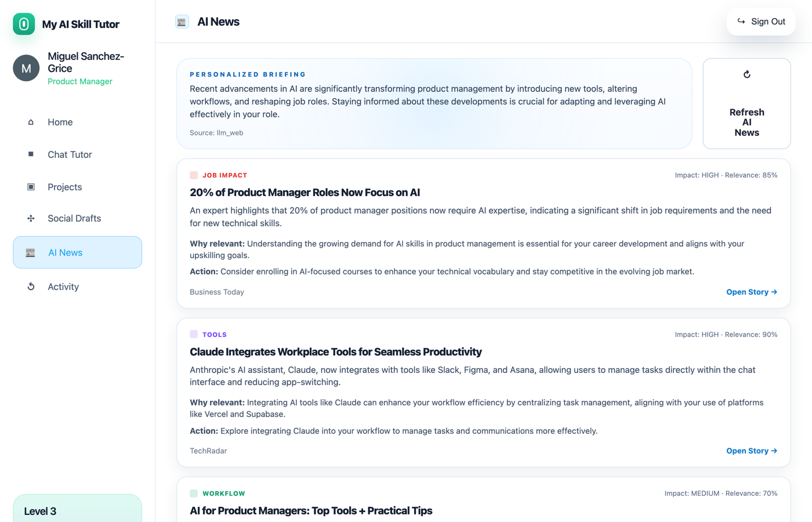Open Chat Tutor via its sidebar icon
Screen dimensions: 812x522
pyautogui.click(x=31, y=154)
